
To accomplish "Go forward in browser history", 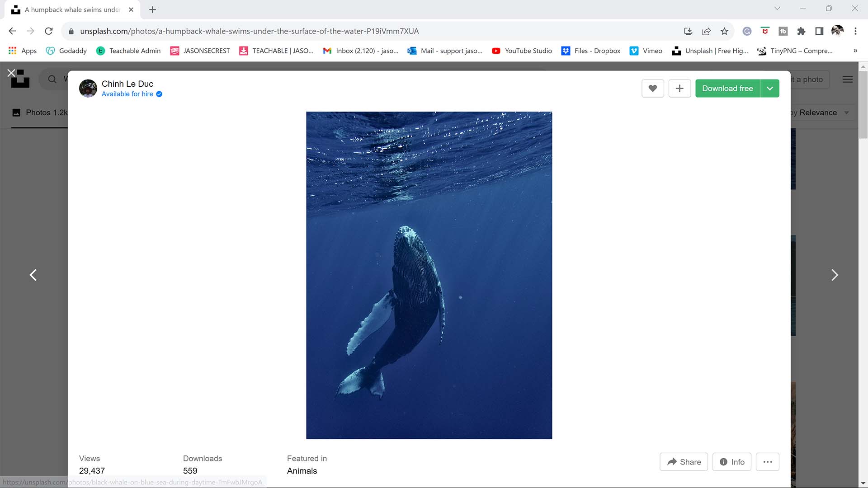I will tap(30, 31).
